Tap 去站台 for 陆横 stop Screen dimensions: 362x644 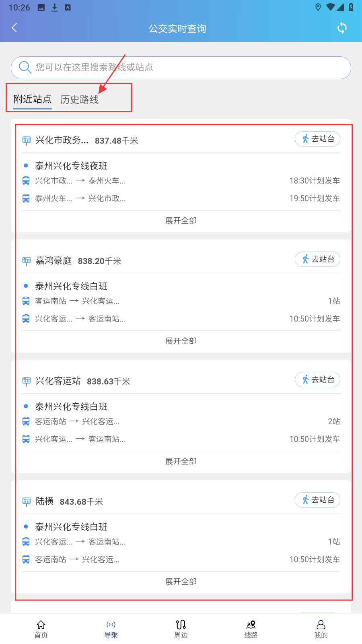coord(318,500)
